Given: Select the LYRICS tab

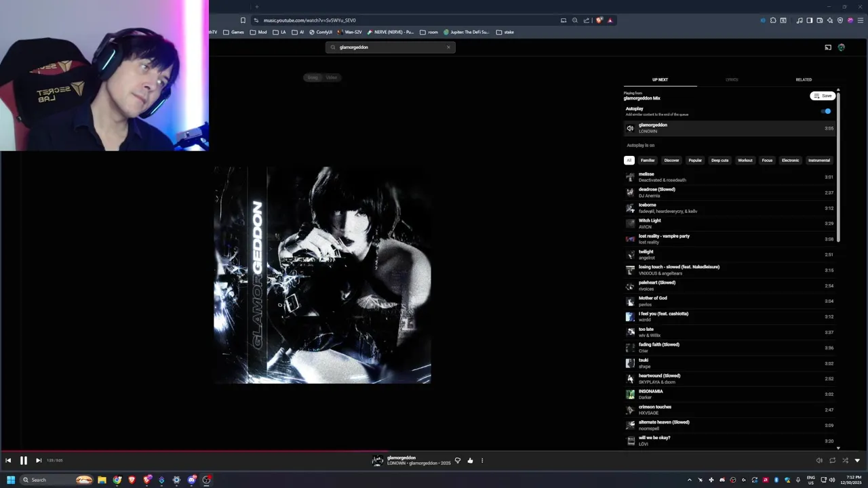Looking at the screenshot, I should tap(732, 79).
